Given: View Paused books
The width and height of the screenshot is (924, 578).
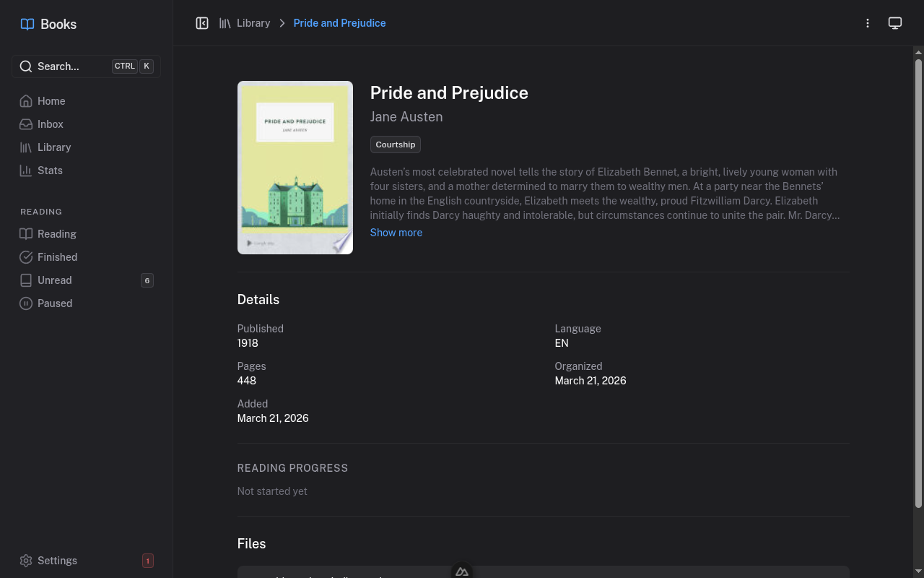Looking at the screenshot, I should (55, 303).
